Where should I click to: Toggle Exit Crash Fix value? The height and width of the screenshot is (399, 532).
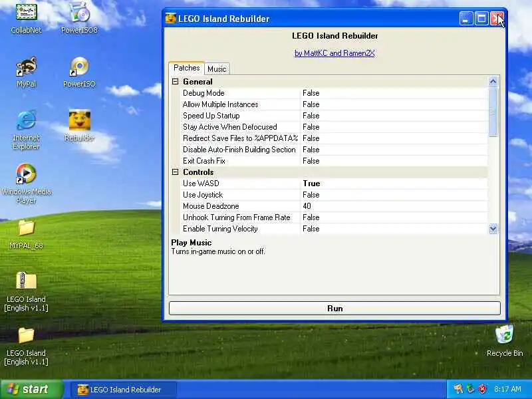tap(394, 161)
